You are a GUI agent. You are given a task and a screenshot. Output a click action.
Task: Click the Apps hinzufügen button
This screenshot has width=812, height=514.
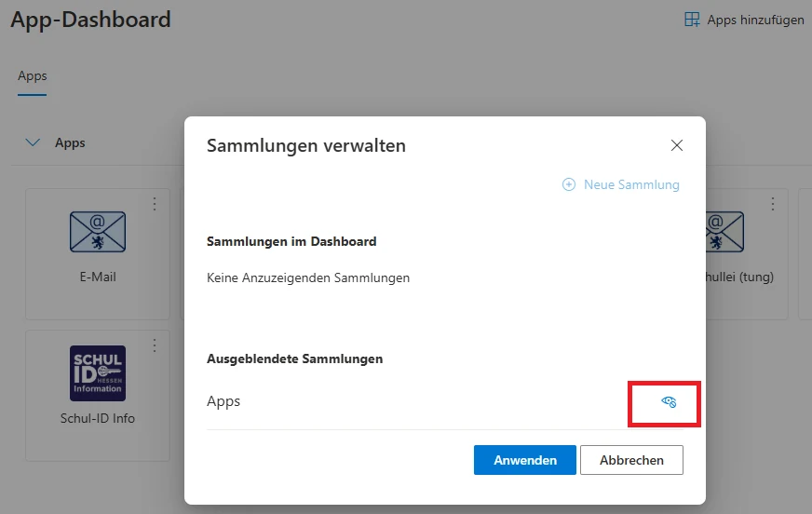coord(744,20)
